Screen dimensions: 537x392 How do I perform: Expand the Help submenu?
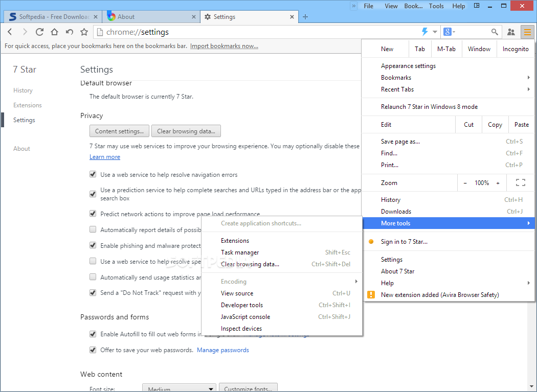coord(448,283)
